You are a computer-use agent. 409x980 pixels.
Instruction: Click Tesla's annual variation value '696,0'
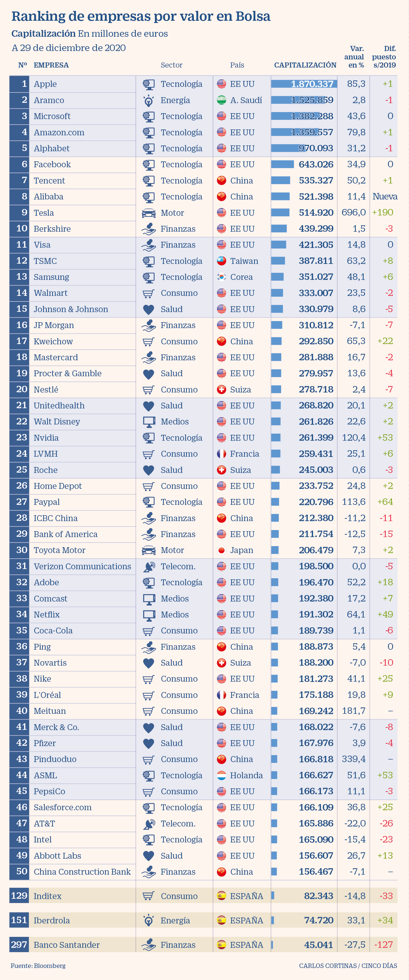tap(354, 213)
